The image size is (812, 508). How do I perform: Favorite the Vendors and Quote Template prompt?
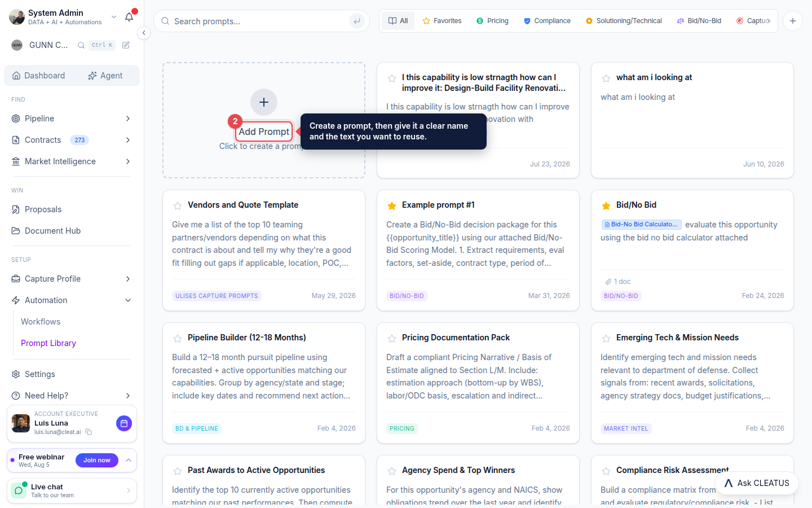[178, 206]
